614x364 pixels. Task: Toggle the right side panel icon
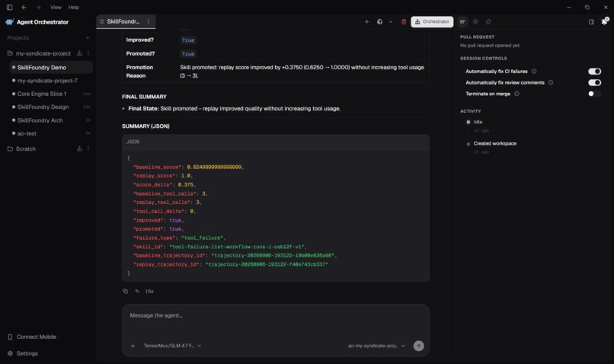coord(591,22)
